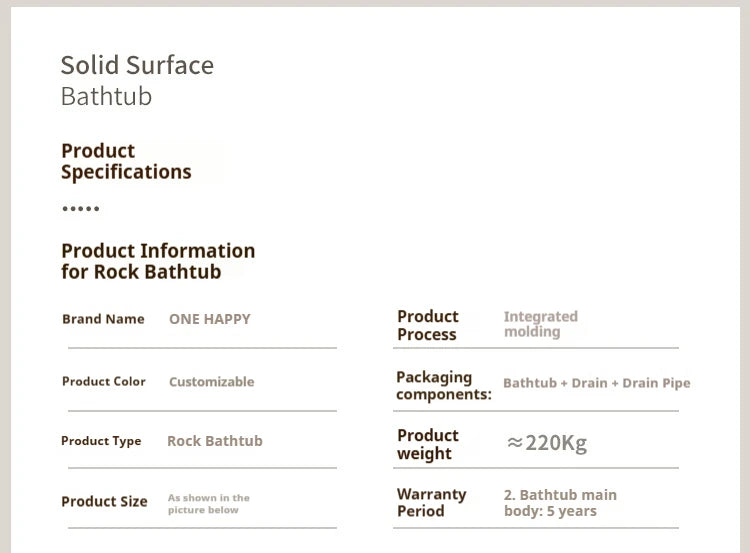Click 'Bathtub main body: 5 years' text
750x553 pixels.
click(x=560, y=503)
